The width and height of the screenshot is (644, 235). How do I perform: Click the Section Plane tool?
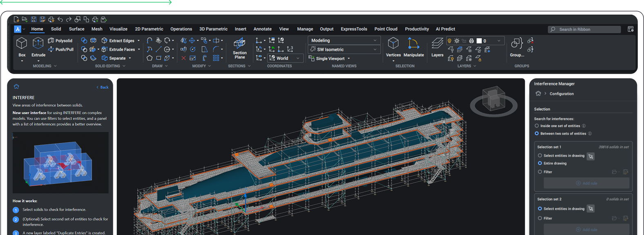(239, 44)
